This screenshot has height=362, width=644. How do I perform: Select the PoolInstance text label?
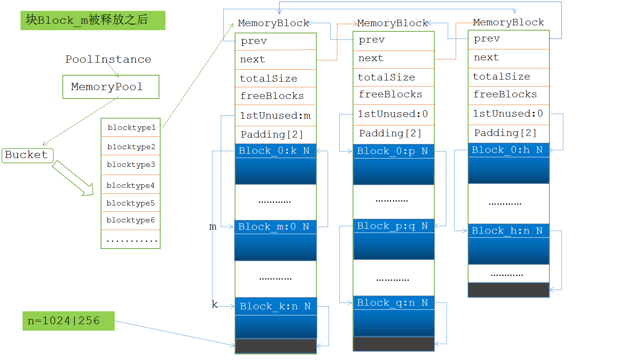[108, 60]
